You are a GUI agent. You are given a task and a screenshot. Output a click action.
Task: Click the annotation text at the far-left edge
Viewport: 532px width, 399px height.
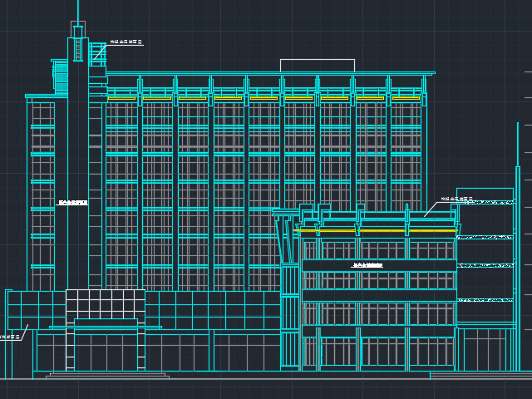click(x=9, y=337)
